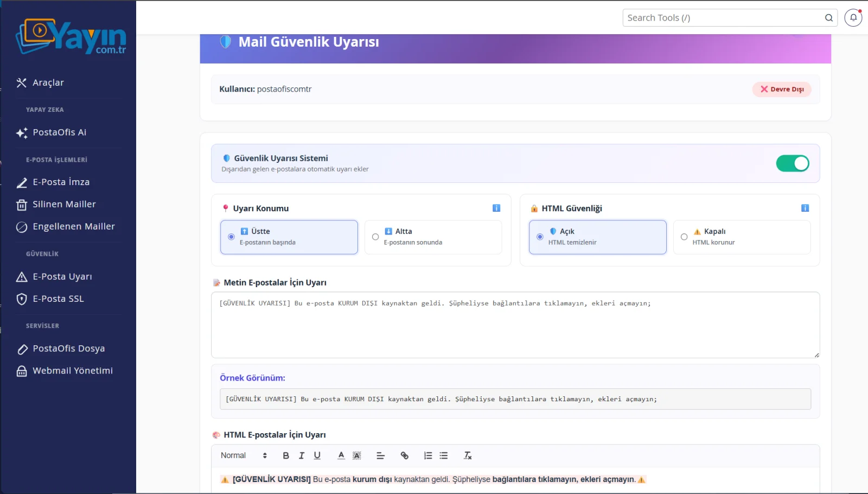Open PostaOfis Dosya in the sidebar
The height and width of the screenshot is (494, 868).
coord(68,349)
